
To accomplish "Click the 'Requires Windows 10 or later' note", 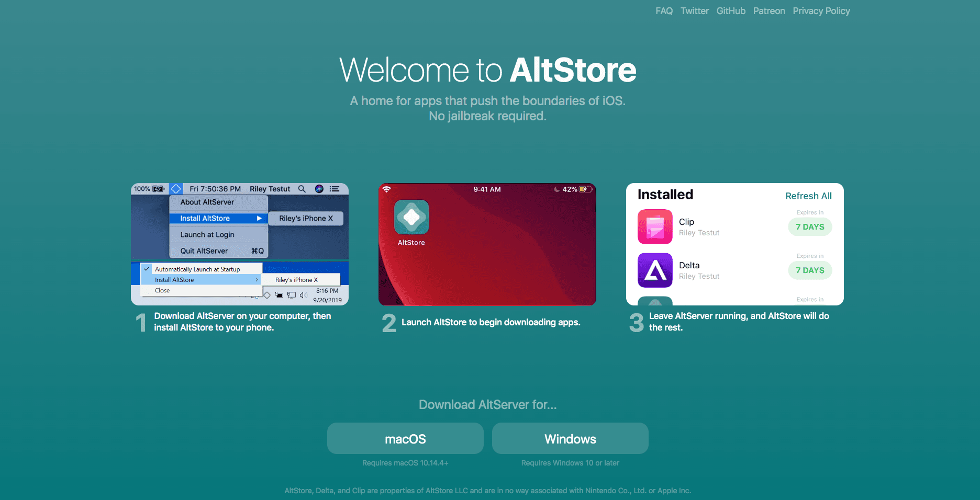I will coord(570,463).
